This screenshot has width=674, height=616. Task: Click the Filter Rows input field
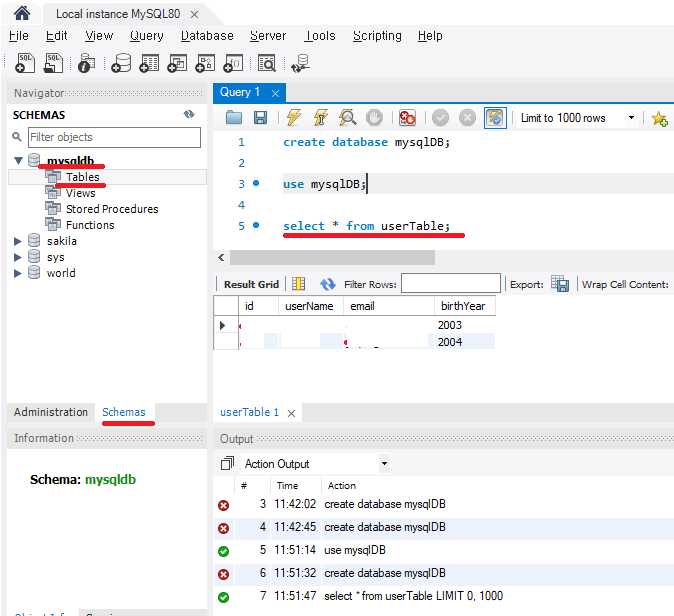[450, 283]
